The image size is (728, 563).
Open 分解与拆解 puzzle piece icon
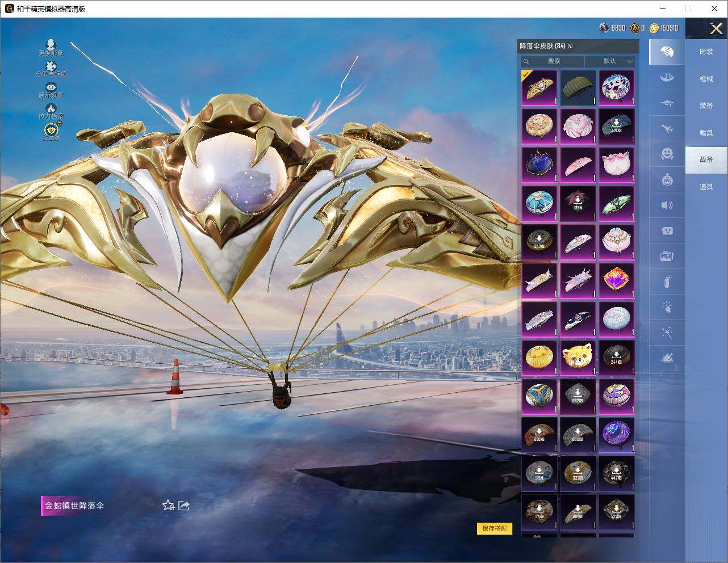pos(51,68)
